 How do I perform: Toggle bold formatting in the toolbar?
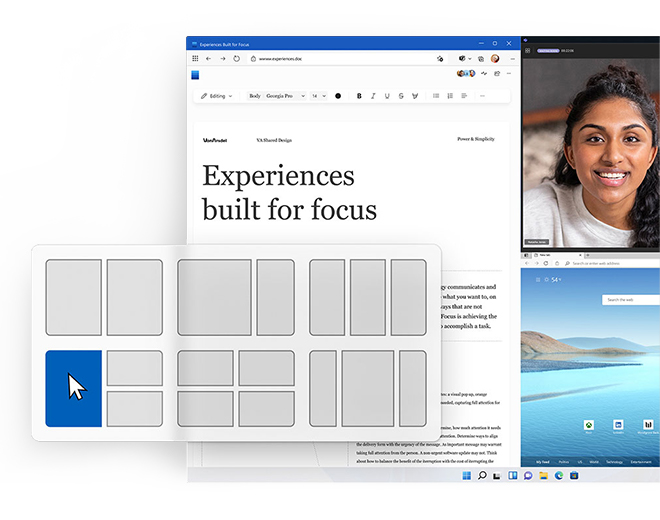359,96
